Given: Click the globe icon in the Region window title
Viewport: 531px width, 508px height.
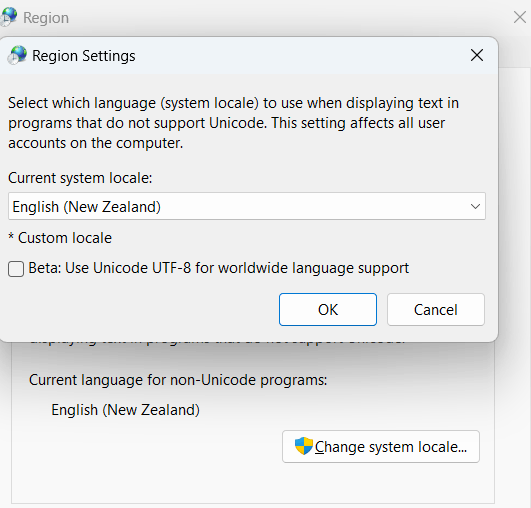Looking at the screenshot, I should coord(8,17).
